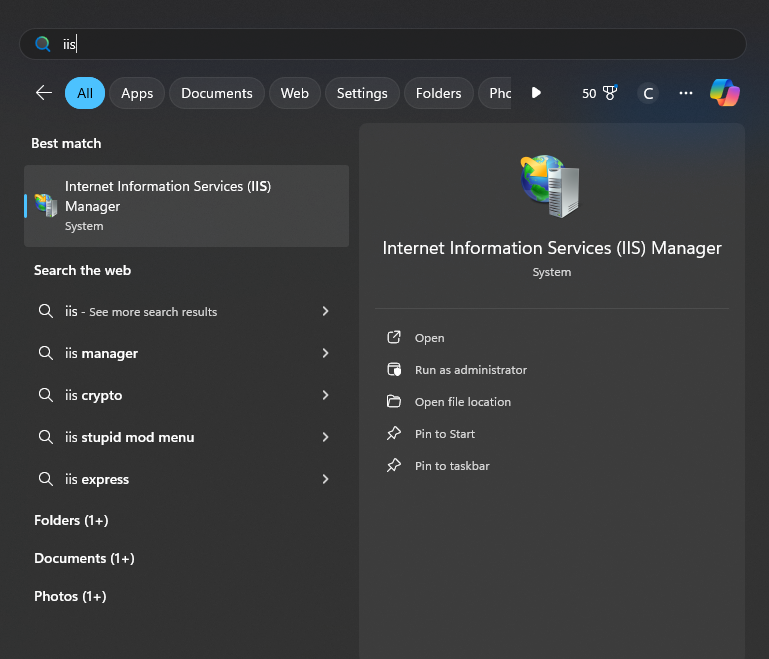Image resolution: width=769 pixels, height=659 pixels.
Task: Click the 'Best match' heading
Action: 66,143
